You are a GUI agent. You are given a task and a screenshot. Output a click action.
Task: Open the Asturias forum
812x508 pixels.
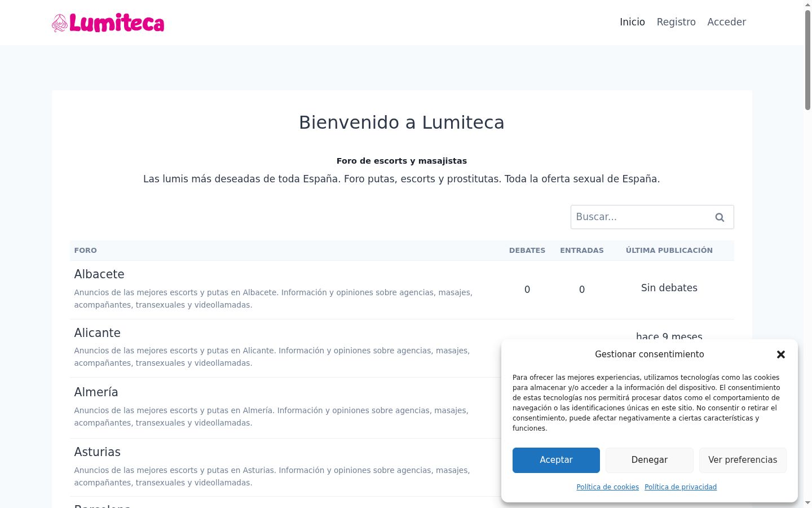[x=98, y=452]
